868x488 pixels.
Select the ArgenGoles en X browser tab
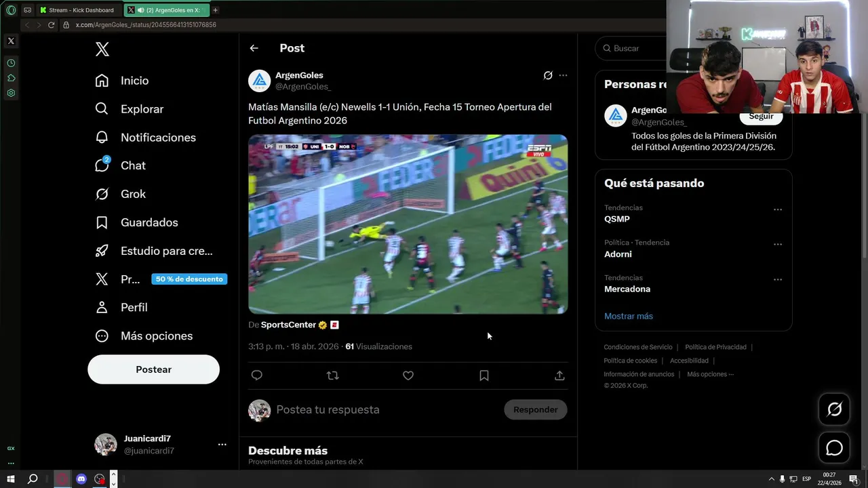pos(167,10)
